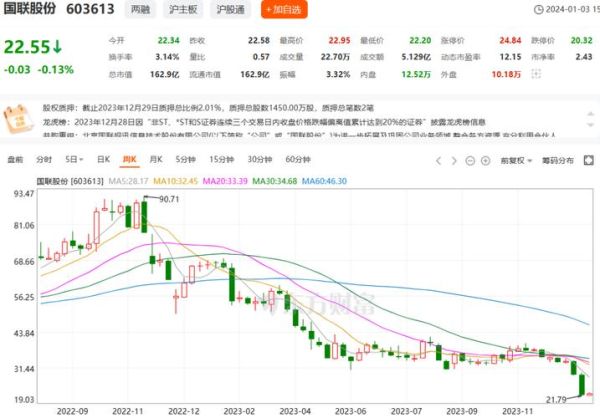Expand chart with fullscreen icon
Screen dimensions: 600x418
(589, 160)
